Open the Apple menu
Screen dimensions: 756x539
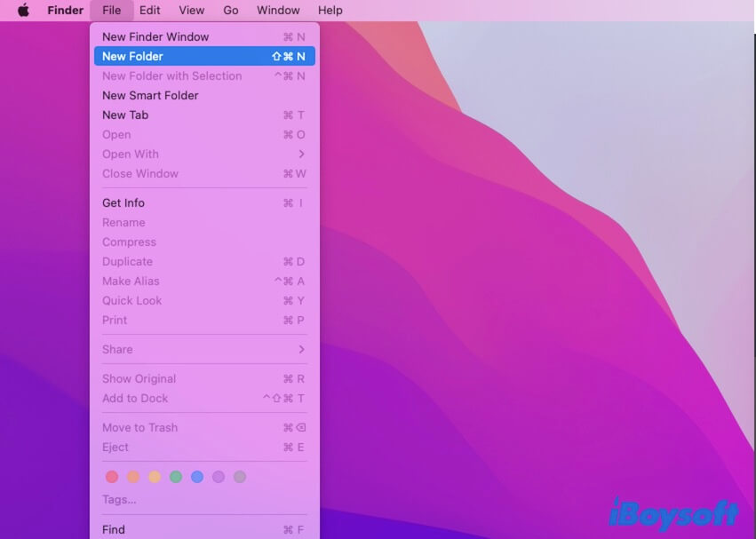pyautogui.click(x=24, y=10)
